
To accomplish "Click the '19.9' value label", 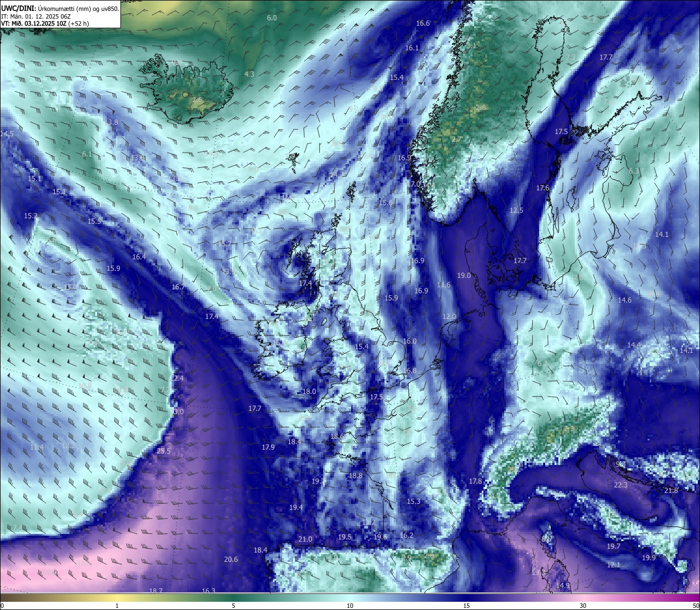I will 649,558.
